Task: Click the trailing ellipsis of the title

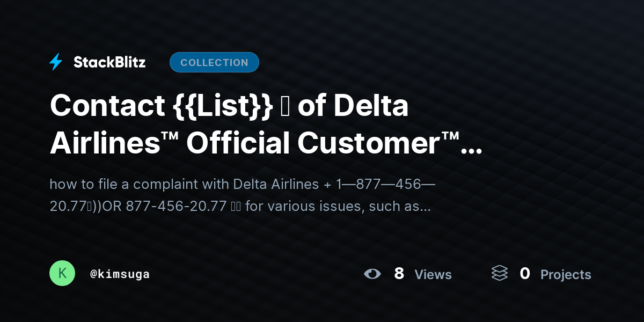Action: tap(471, 145)
